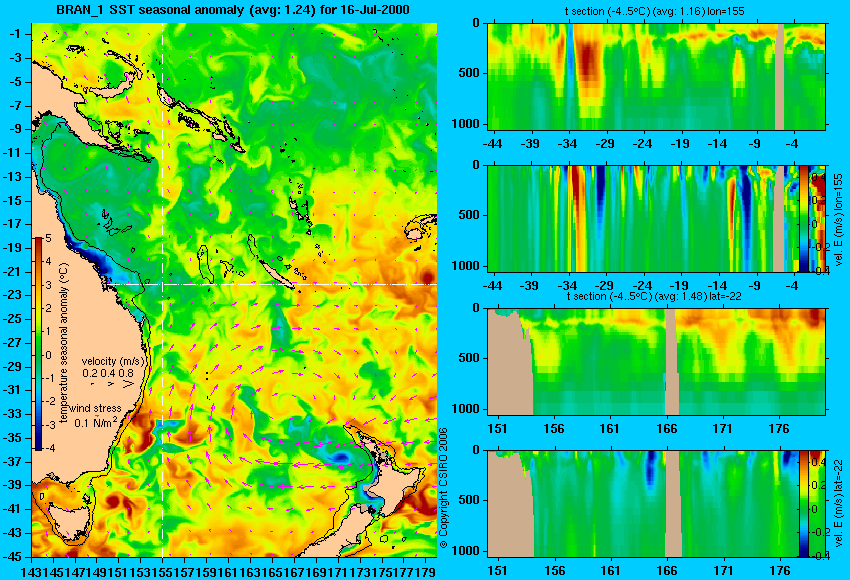Click the dark red warm core in lon=155 temperature section
Viewport: 850px width, 580px height.
tap(588, 60)
